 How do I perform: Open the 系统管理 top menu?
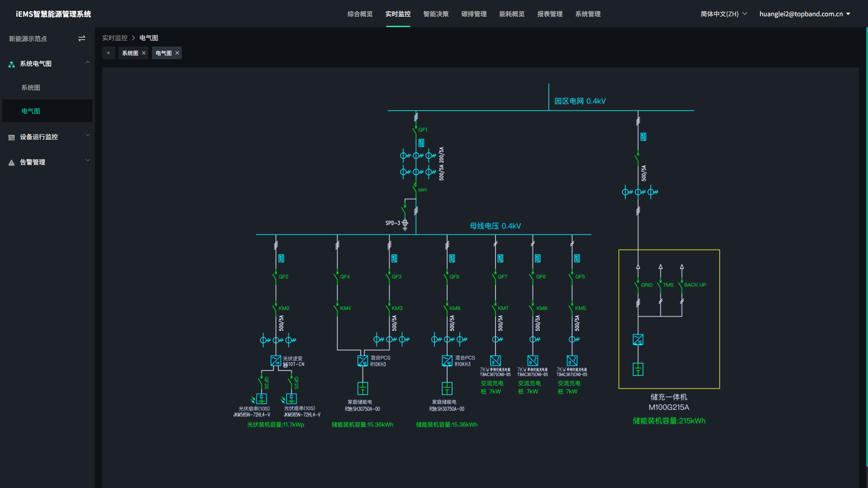588,14
